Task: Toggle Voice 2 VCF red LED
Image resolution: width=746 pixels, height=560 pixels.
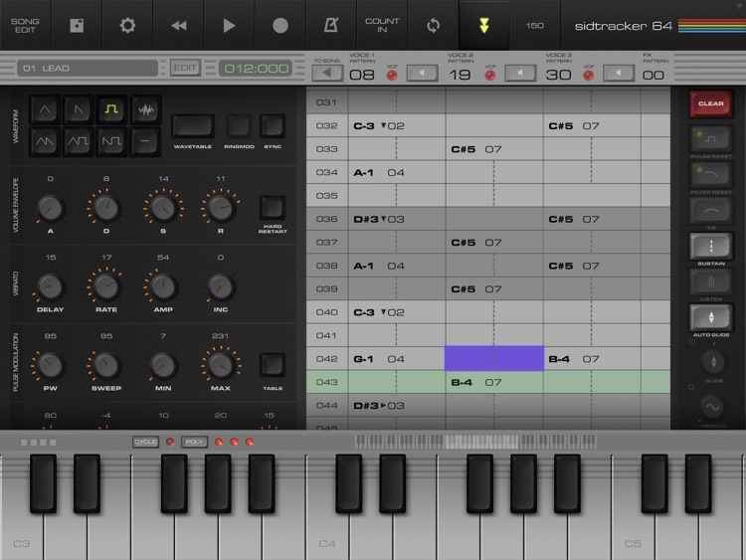Action: (x=490, y=75)
